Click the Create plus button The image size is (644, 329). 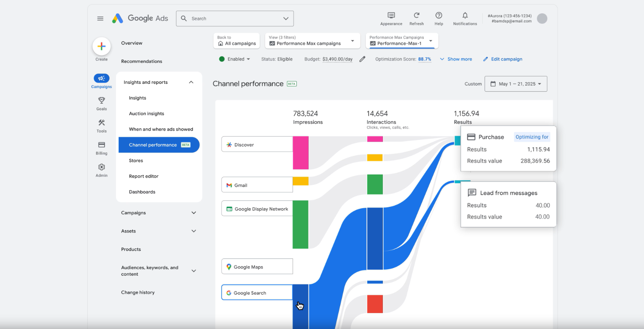[102, 46]
